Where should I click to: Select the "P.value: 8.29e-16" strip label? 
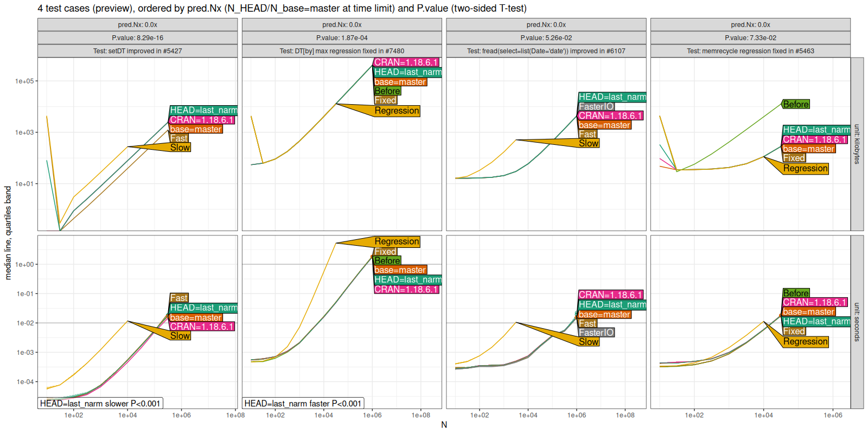click(137, 38)
